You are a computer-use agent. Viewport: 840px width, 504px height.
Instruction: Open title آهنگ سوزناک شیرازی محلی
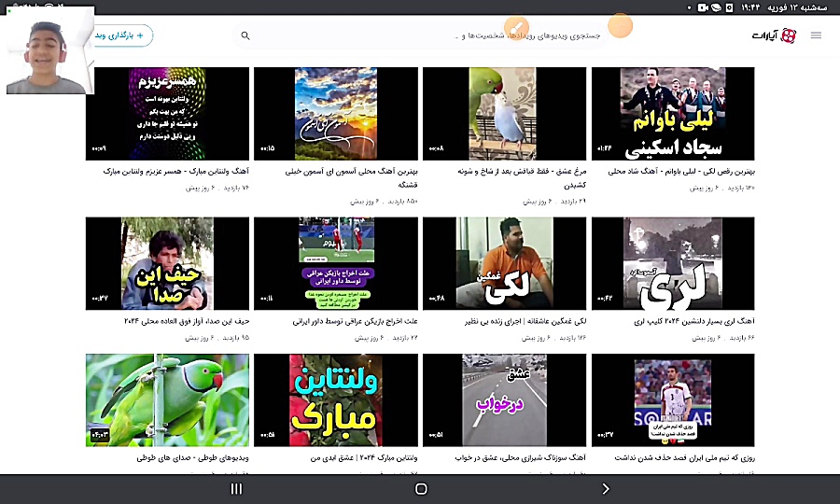point(521,458)
